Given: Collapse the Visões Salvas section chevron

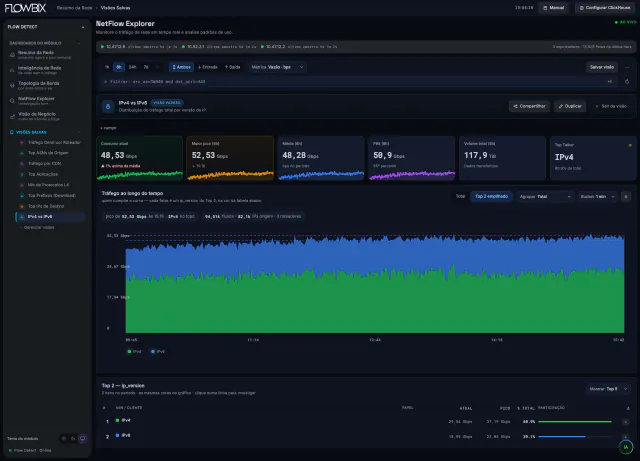Looking at the screenshot, I should coord(79,132).
